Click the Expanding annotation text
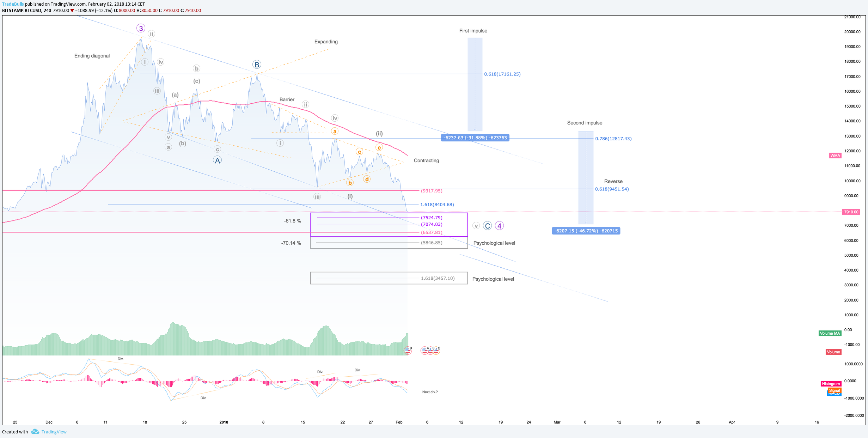 [x=326, y=42]
